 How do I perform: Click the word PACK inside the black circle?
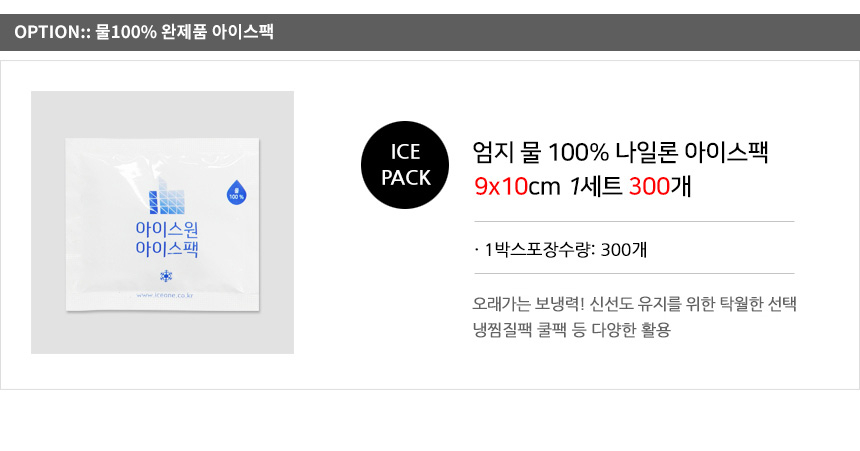[x=405, y=178]
